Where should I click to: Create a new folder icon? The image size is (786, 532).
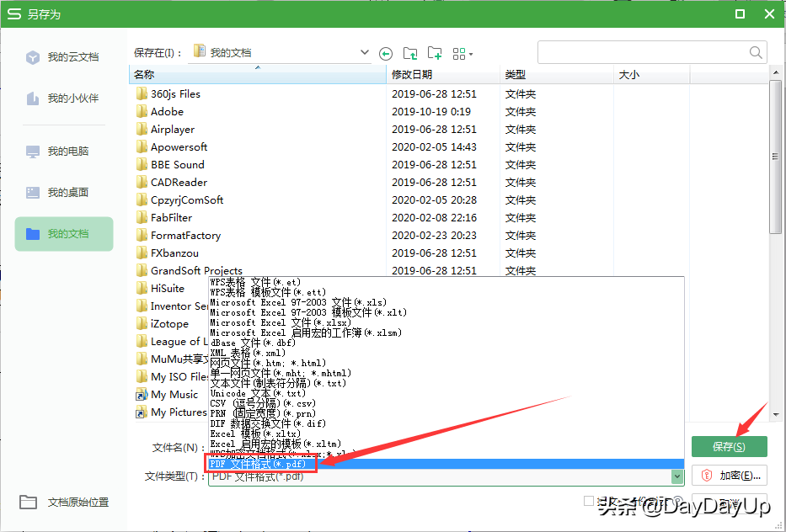click(435, 53)
